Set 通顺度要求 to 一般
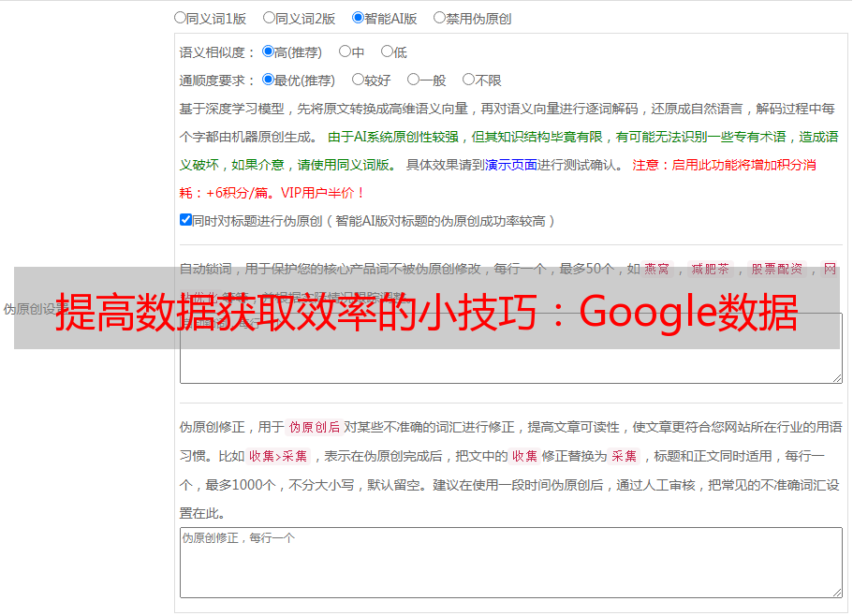853x616 pixels. pyautogui.click(x=414, y=80)
